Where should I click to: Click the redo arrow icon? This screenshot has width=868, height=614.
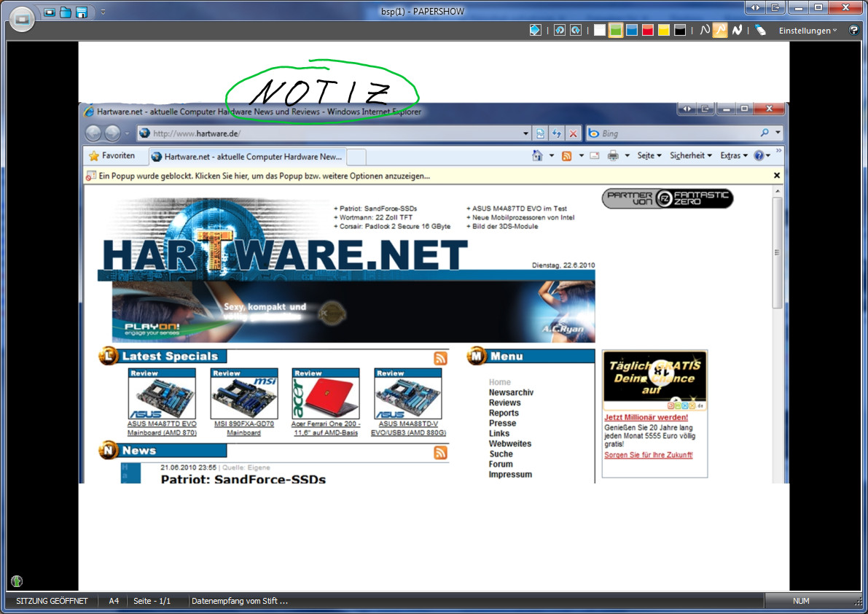tap(576, 30)
